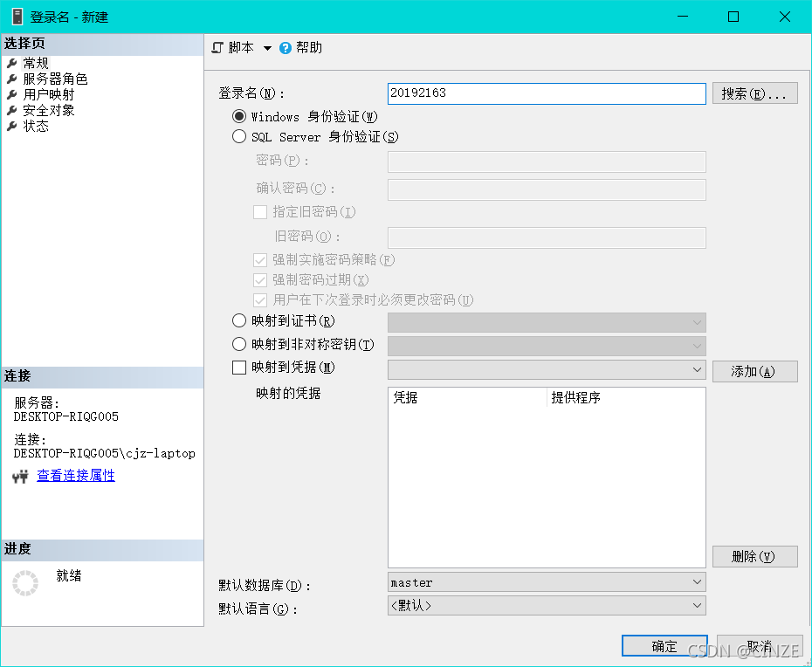Viewport: 812px width, 667px height.
Task: Select 映射到证书 radio button
Action: pyautogui.click(x=238, y=320)
